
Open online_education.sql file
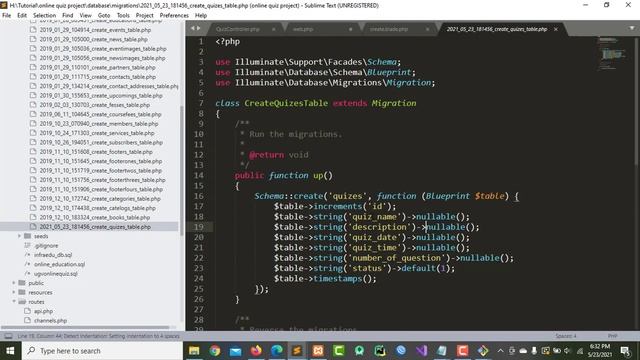pos(60,264)
